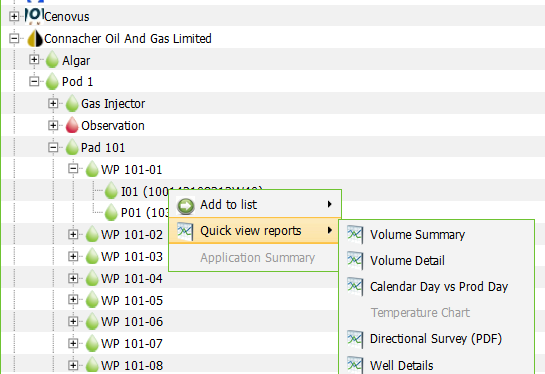Click the green droplet icon beside Gas Injector

point(72,103)
